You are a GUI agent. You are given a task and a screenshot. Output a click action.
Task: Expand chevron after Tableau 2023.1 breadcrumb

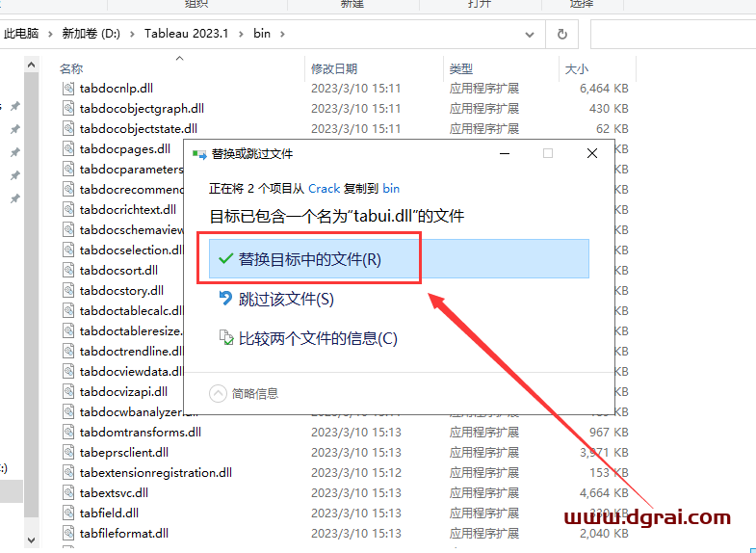pyautogui.click(x=241, y=34)
